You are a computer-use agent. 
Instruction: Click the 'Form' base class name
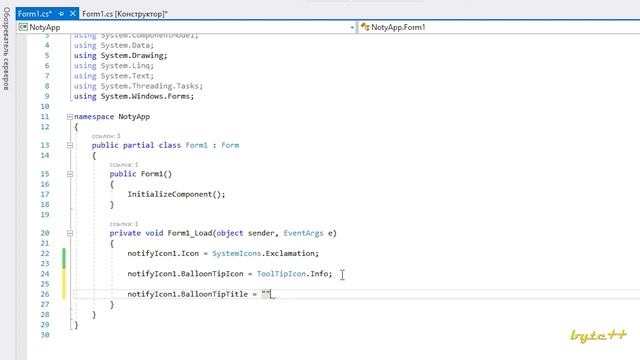click(x=230, y=145)
